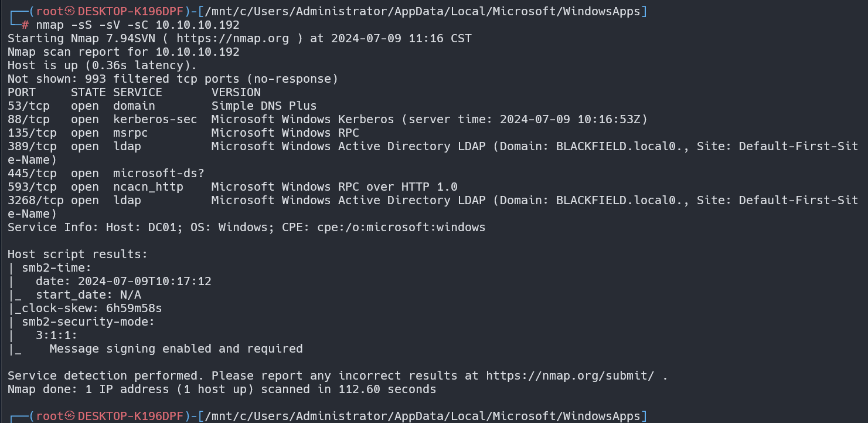Select the 3268/tcp port entry
Screen dimensions: 868x423
coord(36,201)
